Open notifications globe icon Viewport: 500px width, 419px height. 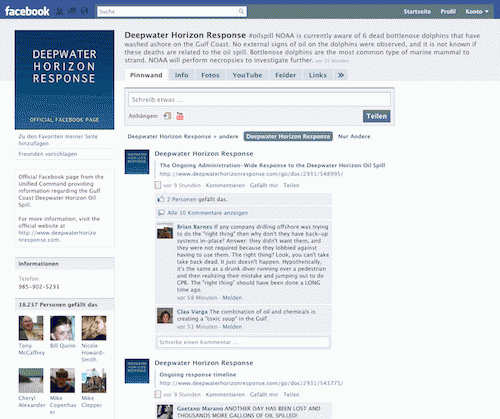point(84,11)
